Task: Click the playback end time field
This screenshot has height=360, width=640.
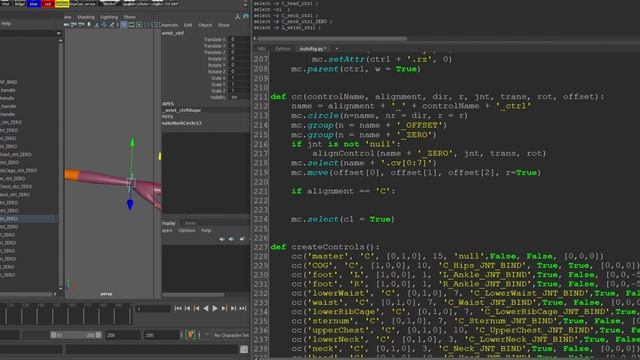Action: (x=122, y=335)
